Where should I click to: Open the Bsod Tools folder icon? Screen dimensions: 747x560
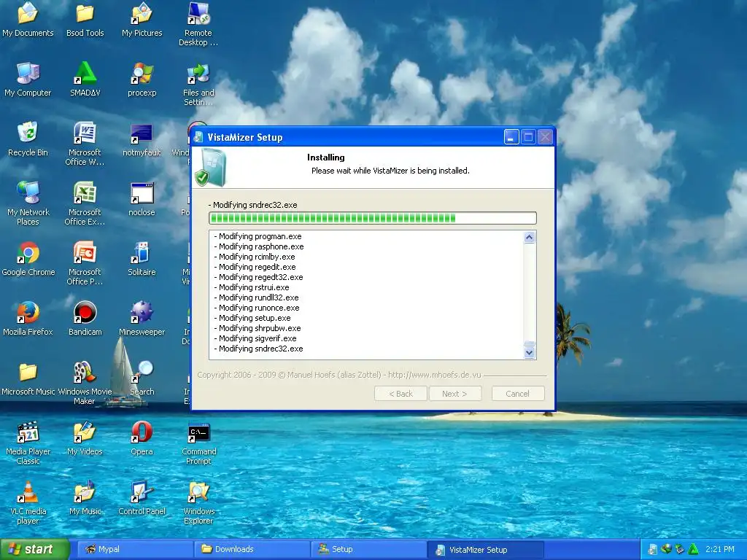pos(85,20)
